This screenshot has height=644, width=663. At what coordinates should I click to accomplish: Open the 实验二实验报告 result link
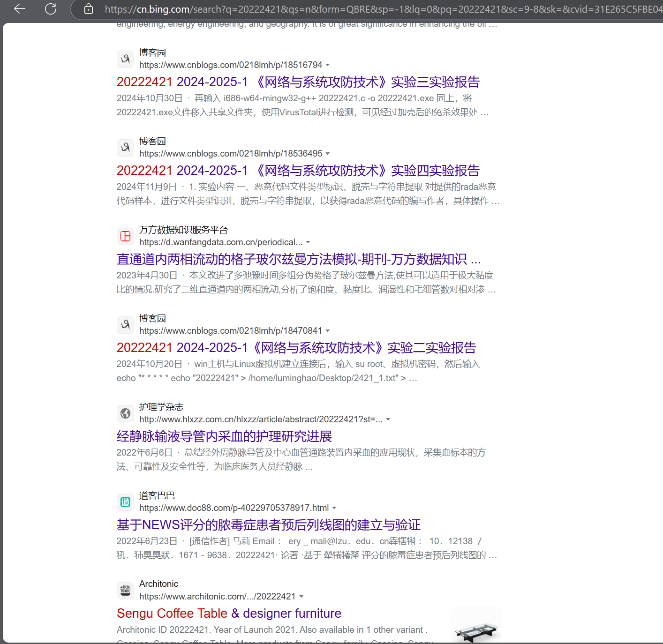click(295, 347)
